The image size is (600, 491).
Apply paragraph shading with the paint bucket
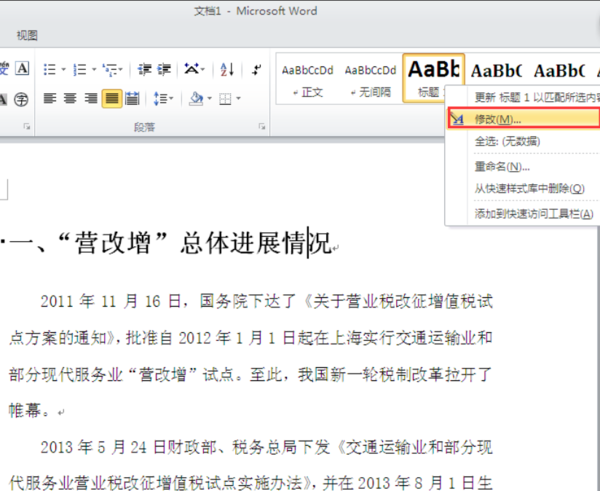click(x=196, y=99)
